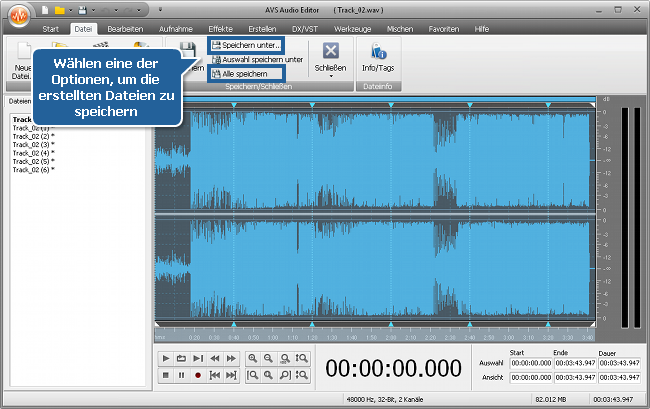
Task: Click Alle speichern button
Action: (x=240, y=73)
